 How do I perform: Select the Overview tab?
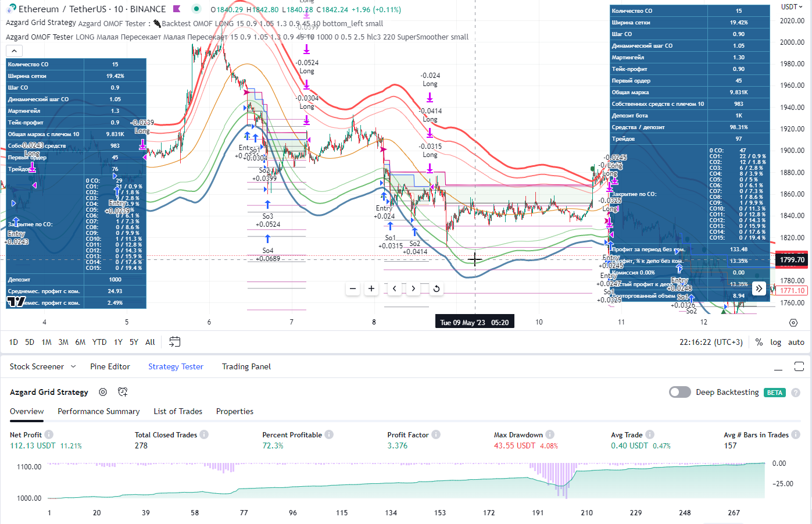(x=27, y=411)
